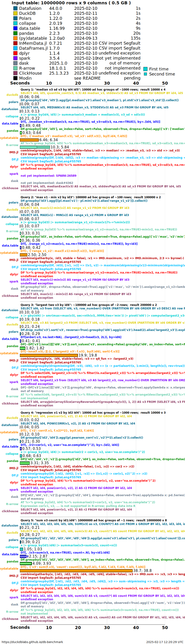
Task: Click the Datafusion legend color swatch
Action: (x=15, y=8)
